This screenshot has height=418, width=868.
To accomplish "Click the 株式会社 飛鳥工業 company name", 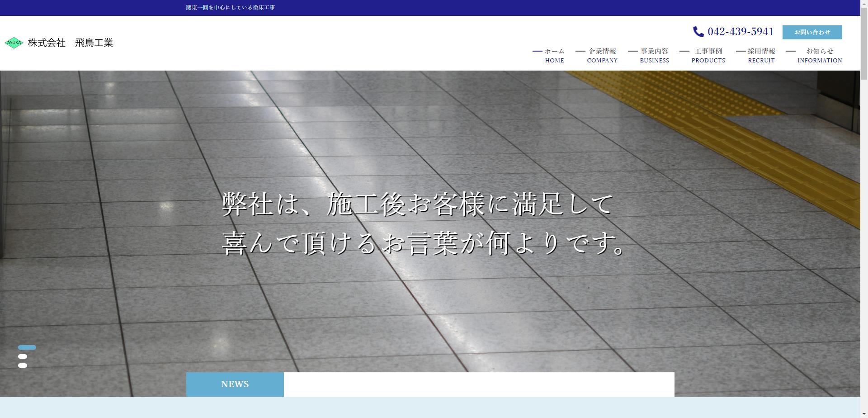I will [x=71, y=43].
